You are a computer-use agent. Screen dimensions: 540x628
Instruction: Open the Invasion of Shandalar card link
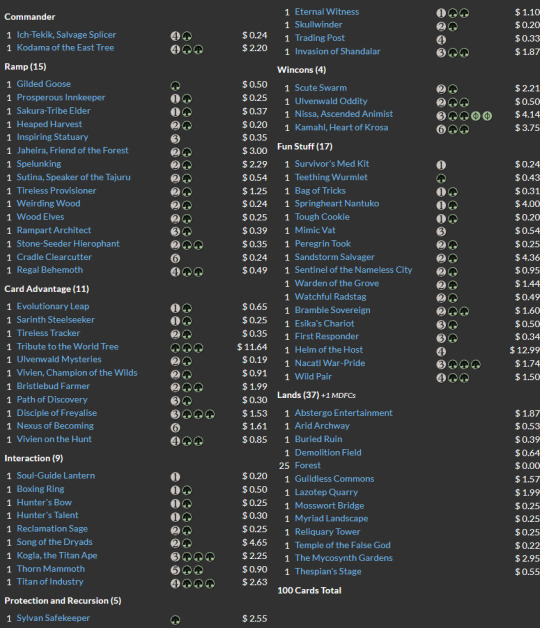pos(338,52)
